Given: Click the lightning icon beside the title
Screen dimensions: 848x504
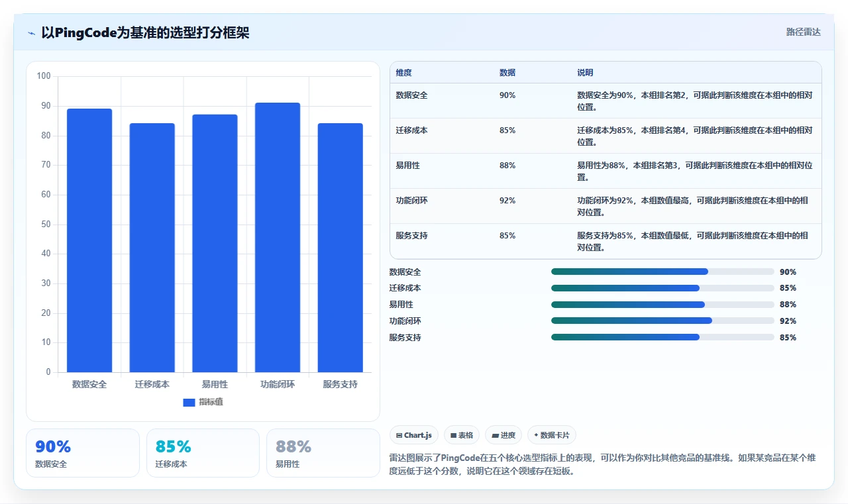Looking at the screenshot, I should (x=31, y=33).
